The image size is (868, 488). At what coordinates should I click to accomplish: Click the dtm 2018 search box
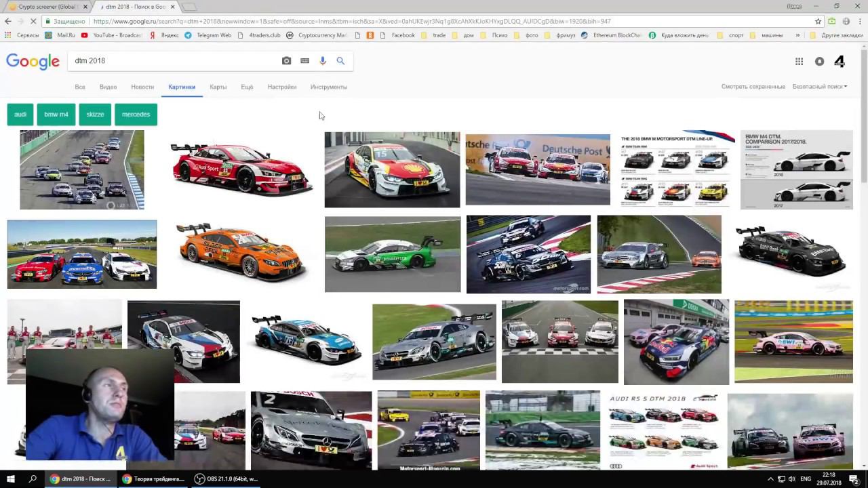(x=176, y=61)
